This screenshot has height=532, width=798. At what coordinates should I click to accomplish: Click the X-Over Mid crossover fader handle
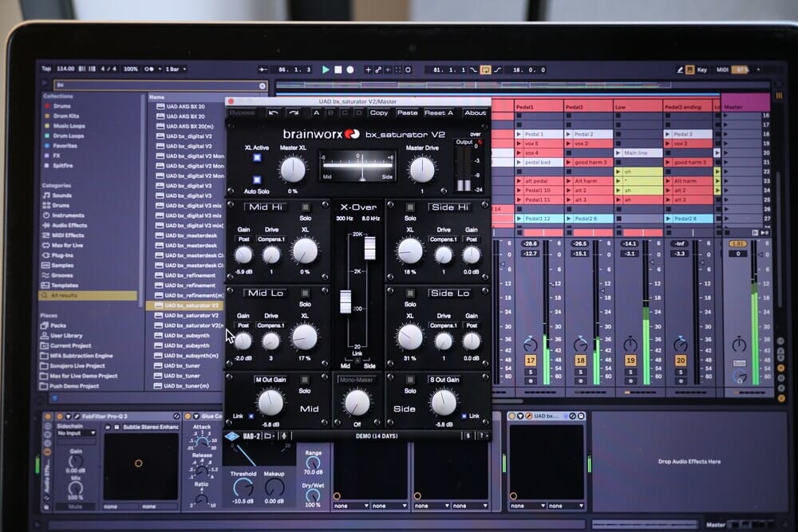[x=346, y=301]
